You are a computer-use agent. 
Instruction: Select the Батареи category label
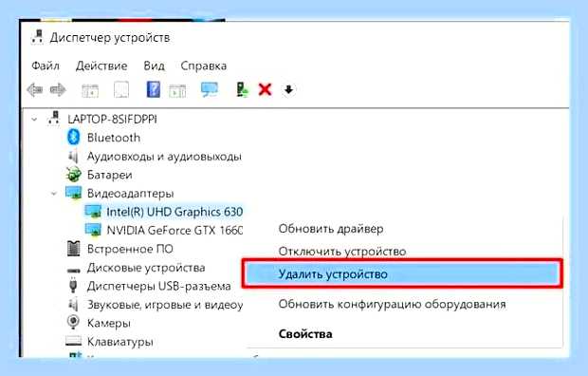[x=109, y=175]
